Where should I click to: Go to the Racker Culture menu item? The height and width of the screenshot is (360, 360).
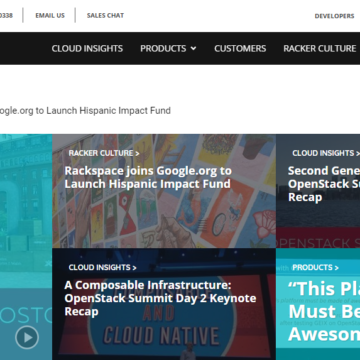[320, 48]
